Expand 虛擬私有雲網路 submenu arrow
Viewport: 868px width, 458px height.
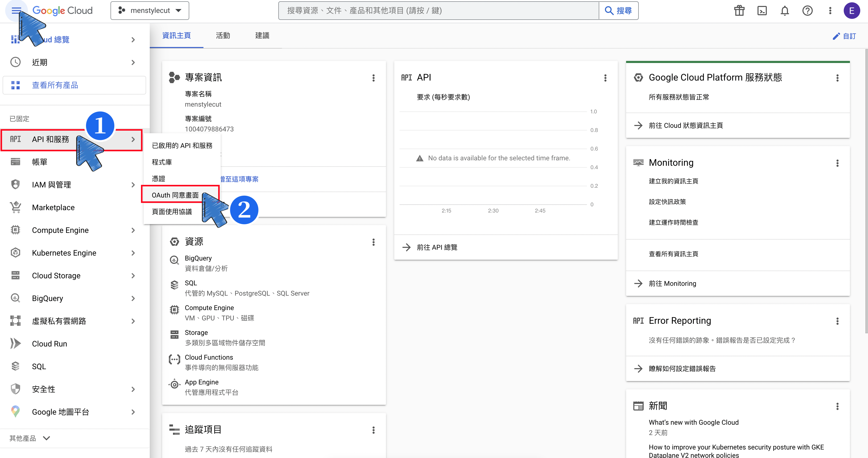(x=133, y=321)
